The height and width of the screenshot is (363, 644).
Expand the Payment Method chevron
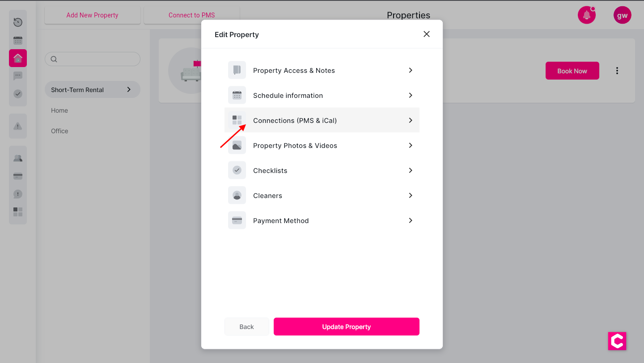(411, 220)
